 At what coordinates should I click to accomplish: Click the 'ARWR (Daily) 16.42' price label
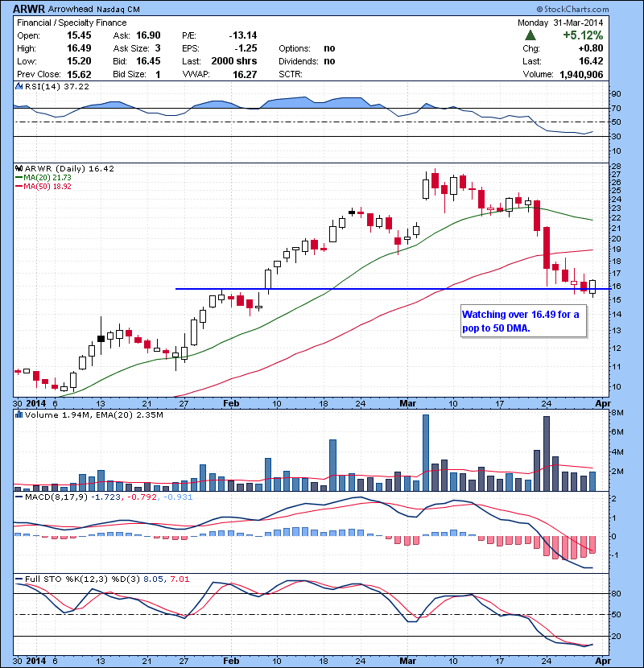tap(69, 169)
